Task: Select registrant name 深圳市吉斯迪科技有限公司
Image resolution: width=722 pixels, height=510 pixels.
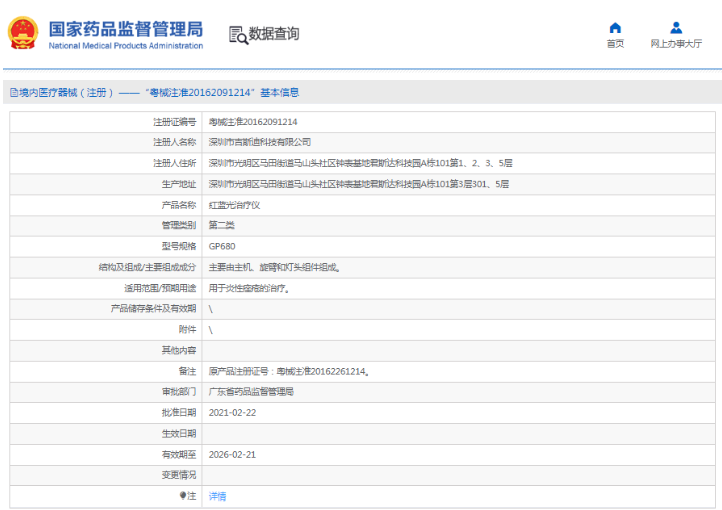Action: point(260,142)
